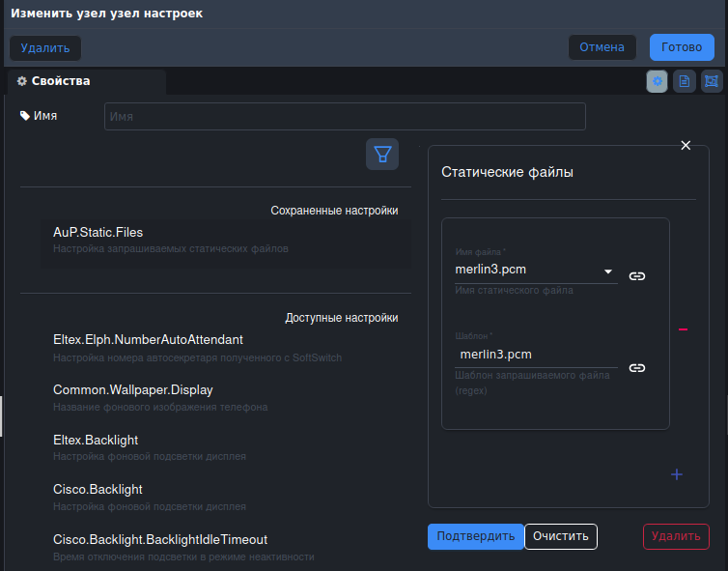728x571 pixels.
Task: Click the filter funnel icon
Action: pos(382,155)
